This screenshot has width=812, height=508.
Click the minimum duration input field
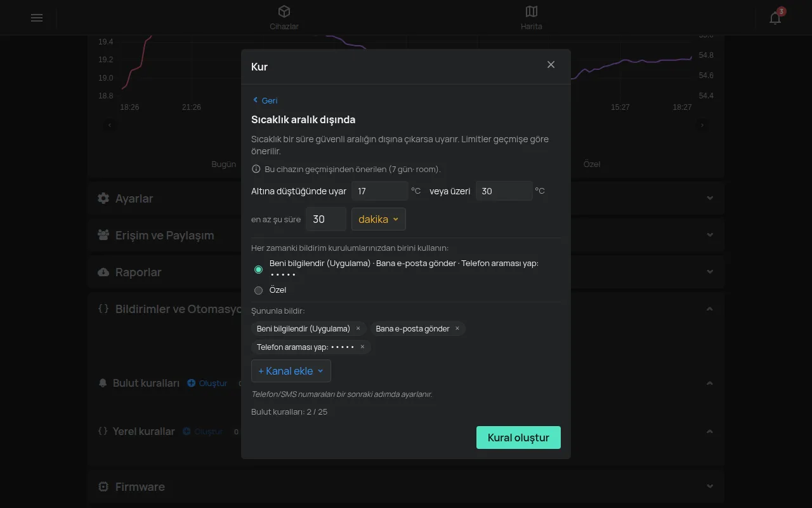pyautogui.click(x=326, y=219)
